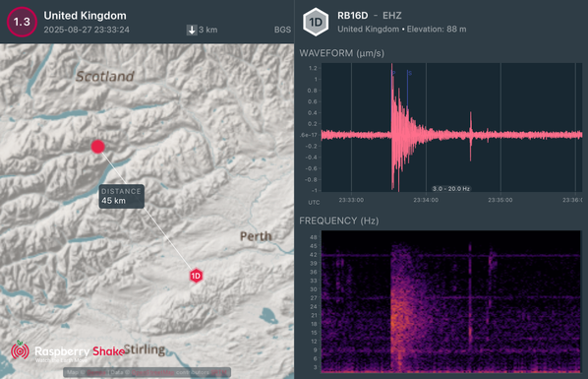Click the United Kingdom event title
This screenshot has width=588, height=379.
[86, 16]
